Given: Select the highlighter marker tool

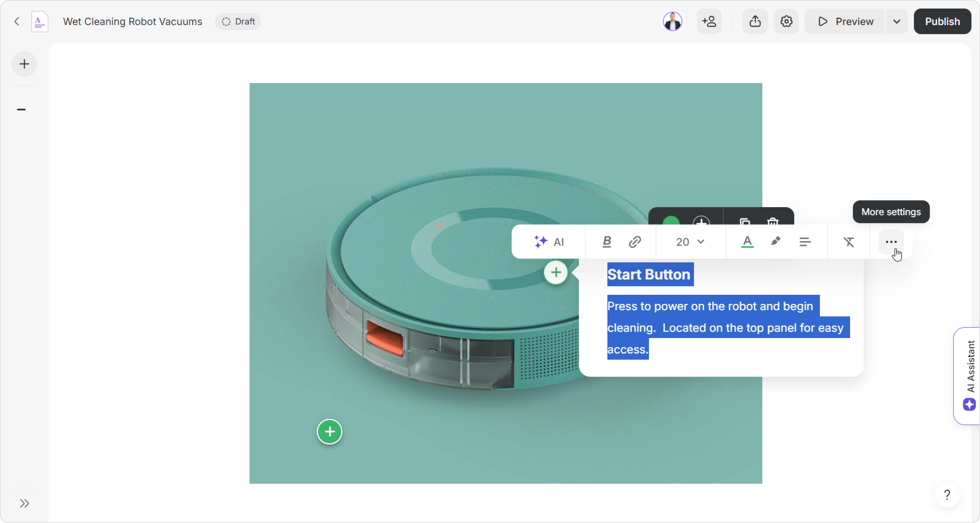Looking at the screenshot, I should [x=775, y=241].
